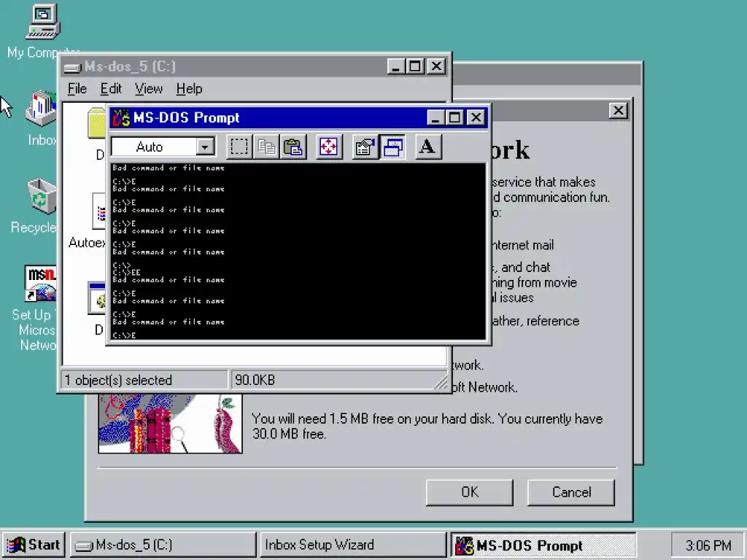The image size is (747, 560).
Task: Click the Microsoft Network illustration image
Action: [x=170, y=423]
